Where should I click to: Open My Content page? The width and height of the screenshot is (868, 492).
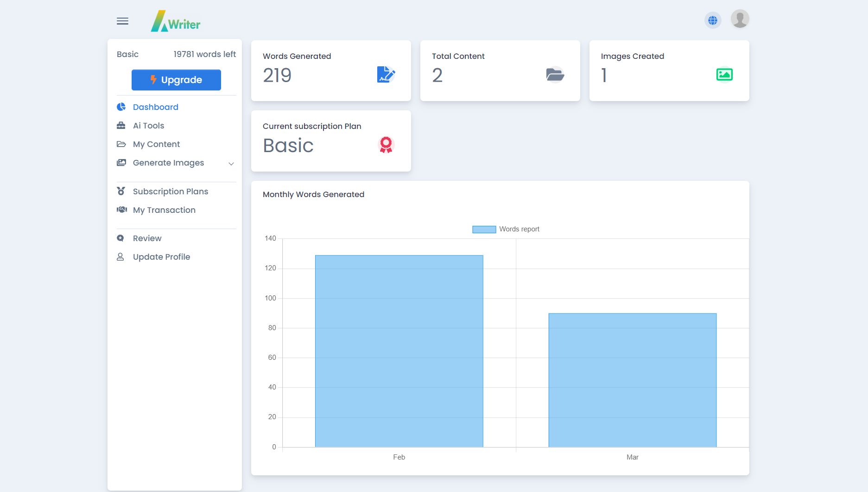point(156,144)
